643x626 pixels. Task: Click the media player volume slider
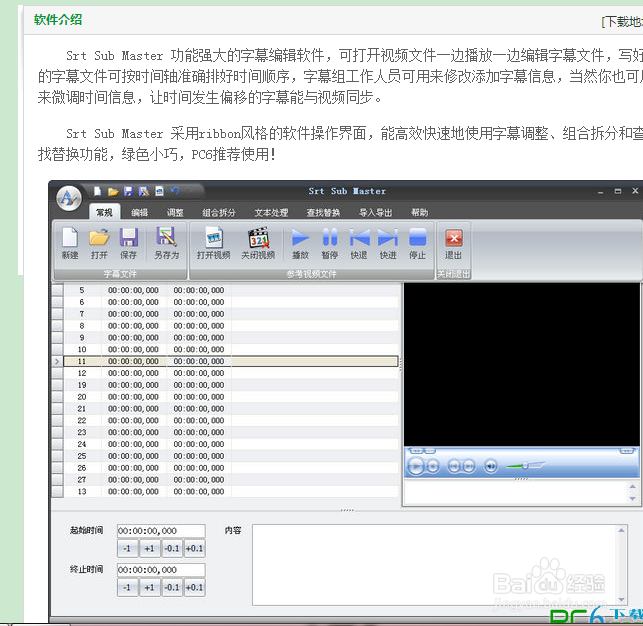525,465
